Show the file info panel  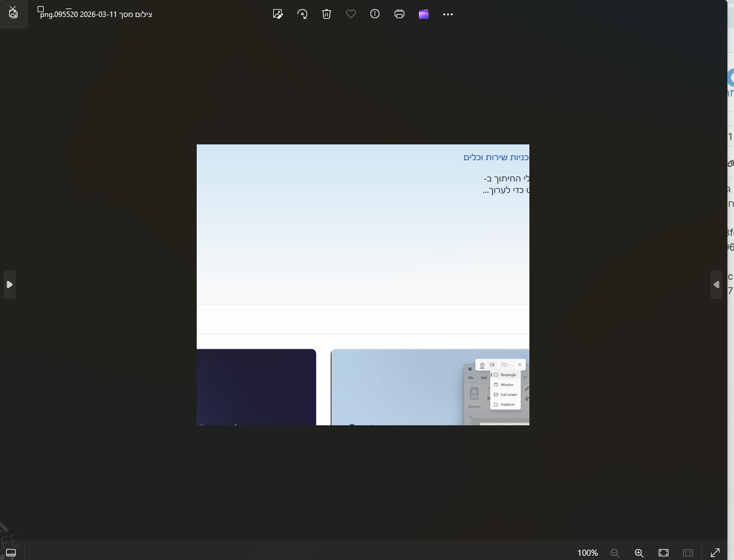click(x=375, y=14)
